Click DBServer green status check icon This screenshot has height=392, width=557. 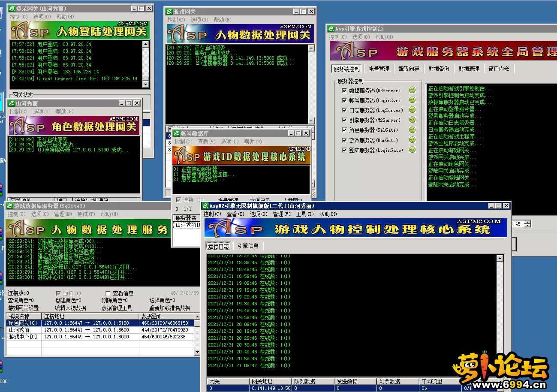pos(412,90)
